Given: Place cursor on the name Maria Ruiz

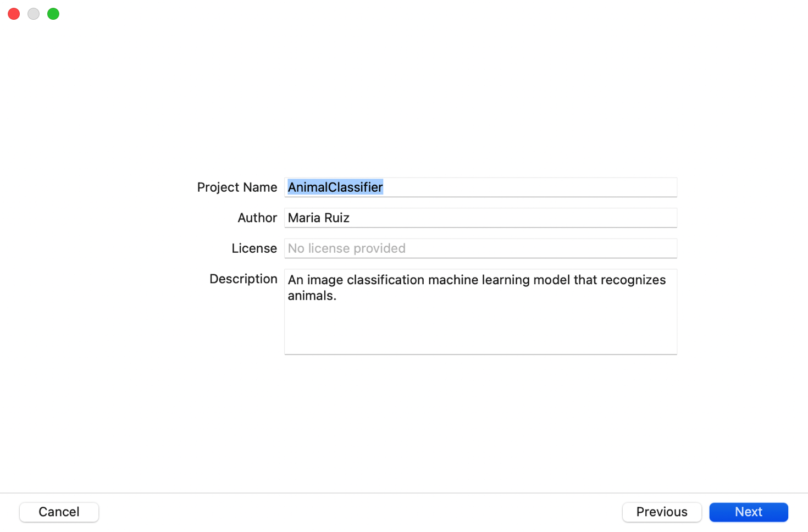Looking at the screenshot, I should tap(319, 218).
